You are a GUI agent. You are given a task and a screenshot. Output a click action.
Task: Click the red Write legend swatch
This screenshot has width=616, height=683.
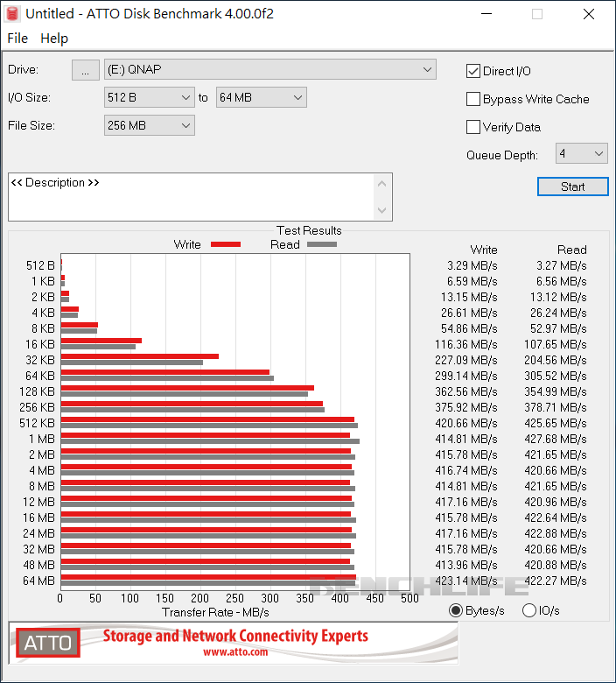pyautogui.click(x=226, y=244)
